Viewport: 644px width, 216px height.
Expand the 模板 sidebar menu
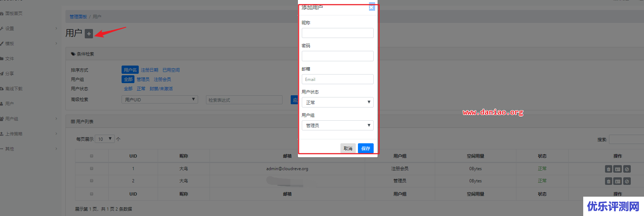point(29,44)
